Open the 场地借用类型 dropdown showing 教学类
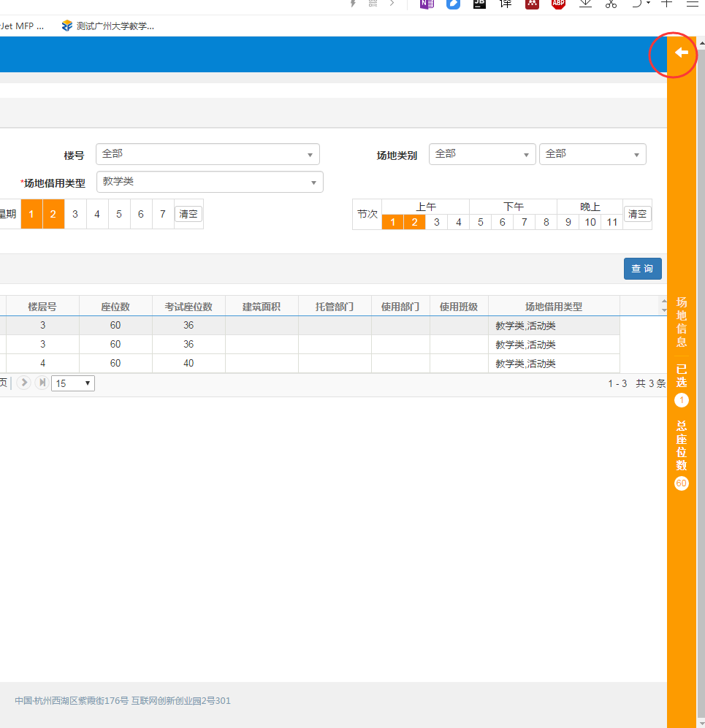Image resolution: width=705 pixels, height=728 pixels. click(x=210, y=182)
